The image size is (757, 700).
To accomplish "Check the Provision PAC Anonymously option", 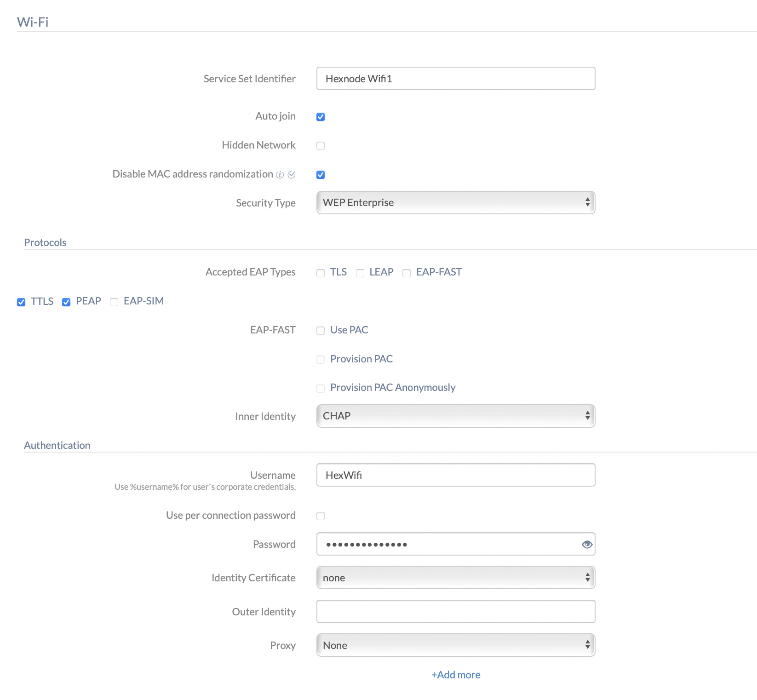I will [321, 389].
